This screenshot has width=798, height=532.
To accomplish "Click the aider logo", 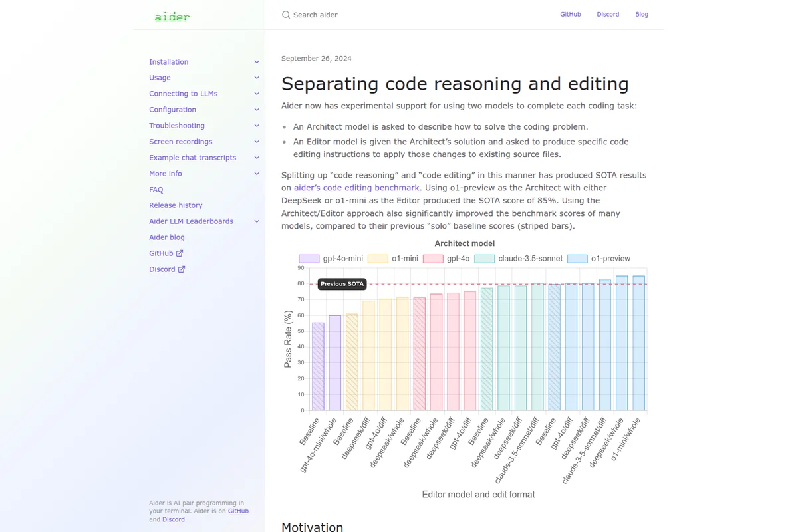I will click(172, 17).
